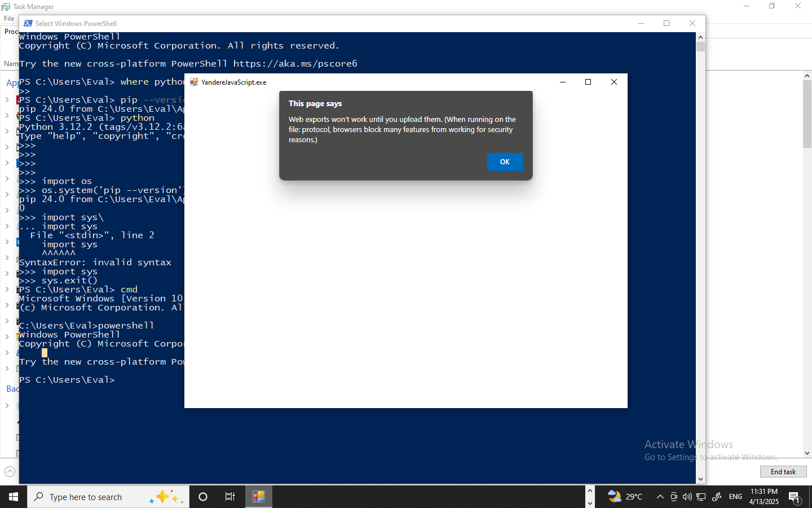
Task: Open network status tray icon
Action: [x=701, y=497]
